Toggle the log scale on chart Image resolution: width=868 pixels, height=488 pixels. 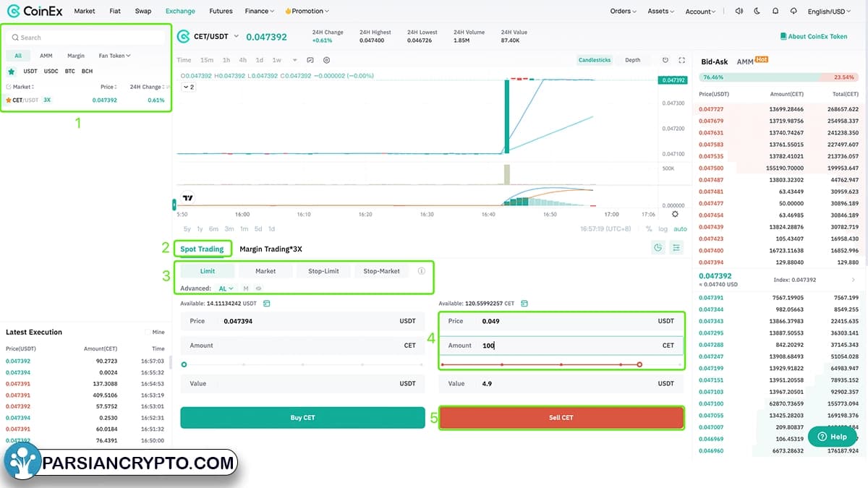coord(663,229)
